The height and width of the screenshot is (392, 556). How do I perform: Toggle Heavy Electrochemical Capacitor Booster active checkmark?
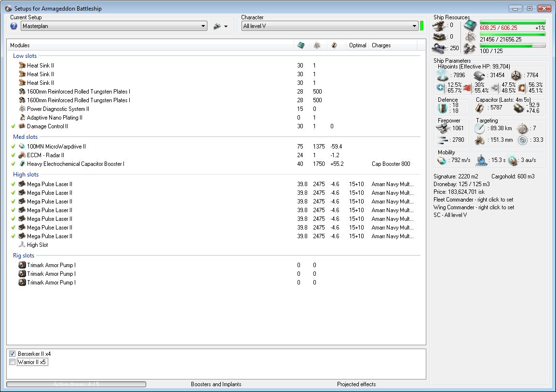pyautogui.click(x=14, y=164)
